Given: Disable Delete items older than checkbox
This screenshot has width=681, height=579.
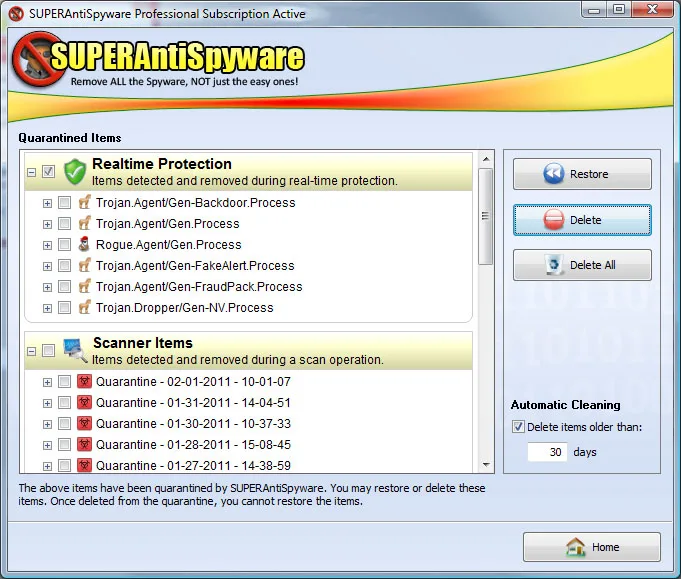Looking at the screenshot, I should 518,427.
